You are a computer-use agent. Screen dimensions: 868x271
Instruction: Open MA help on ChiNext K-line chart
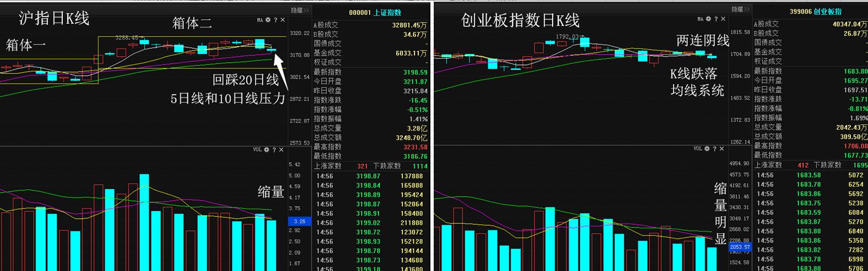[x=716, y=19]
